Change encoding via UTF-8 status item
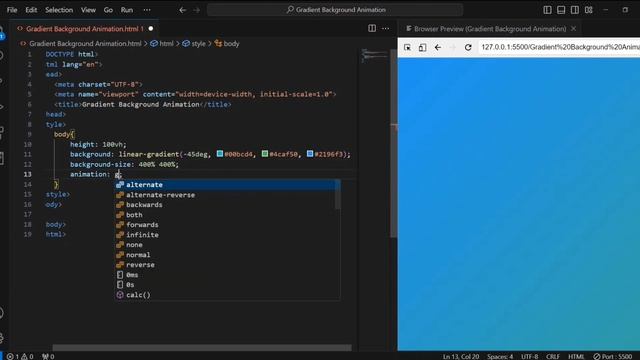Screen dimensions: 640x360 (x=529, y=356)
